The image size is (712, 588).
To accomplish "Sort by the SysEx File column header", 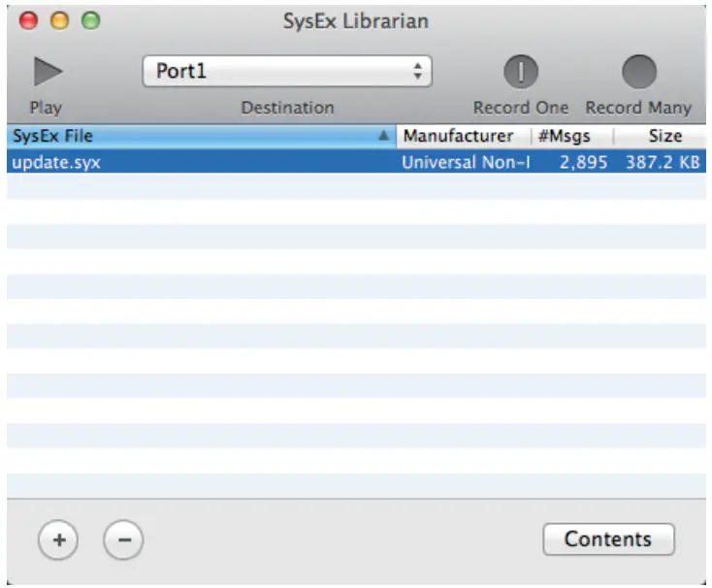I will click(201, 136).
